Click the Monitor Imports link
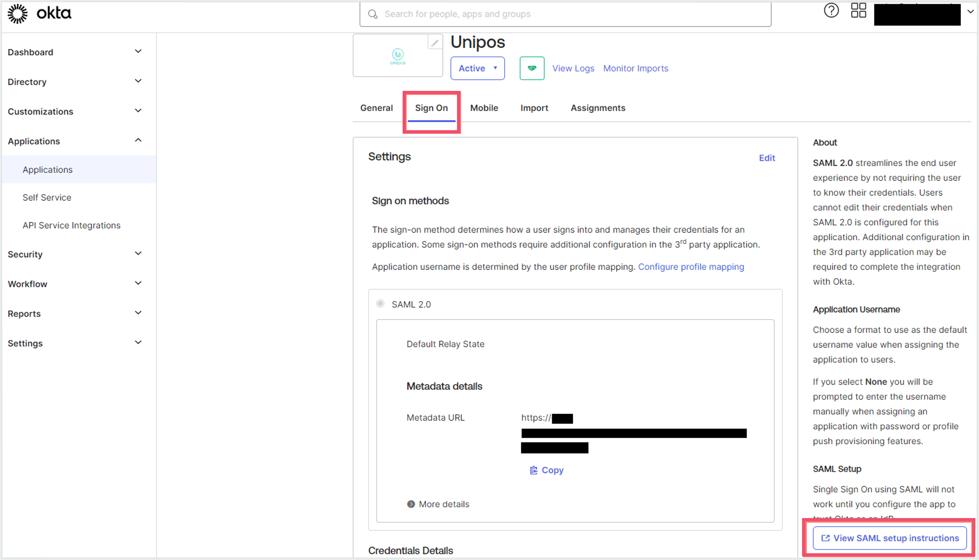979x560 pixels. [635, 69]
